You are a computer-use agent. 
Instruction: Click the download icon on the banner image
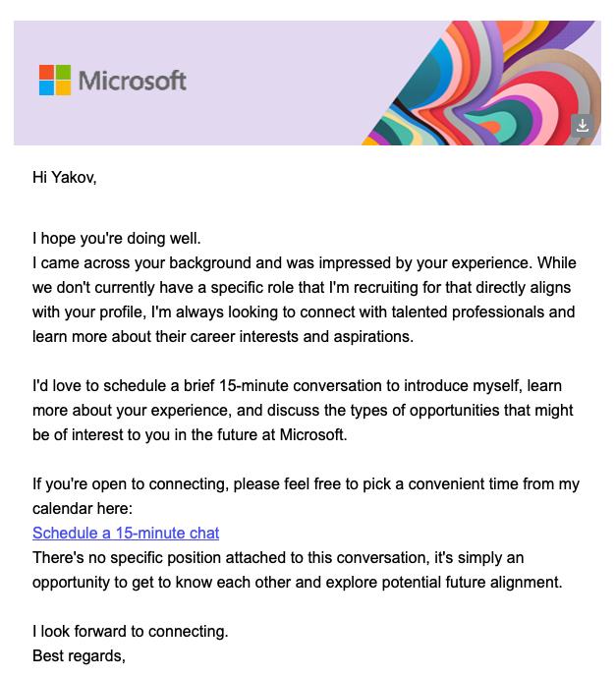(583, 126)
